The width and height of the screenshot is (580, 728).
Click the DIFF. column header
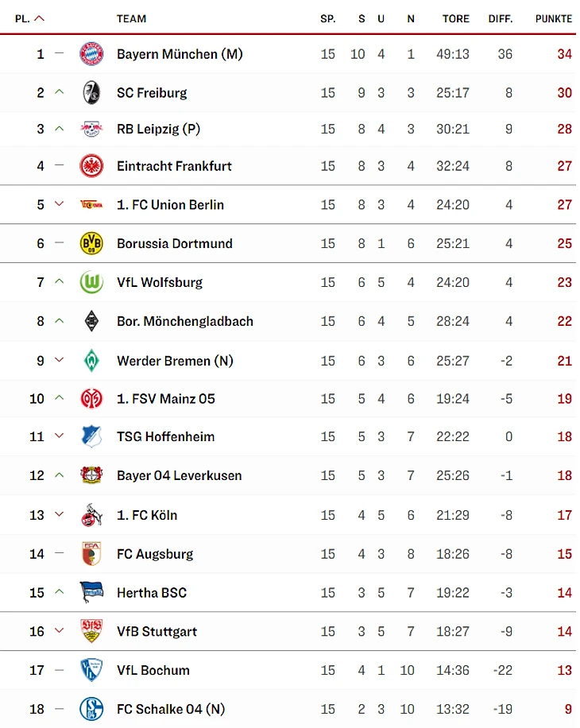pos(501,19)
